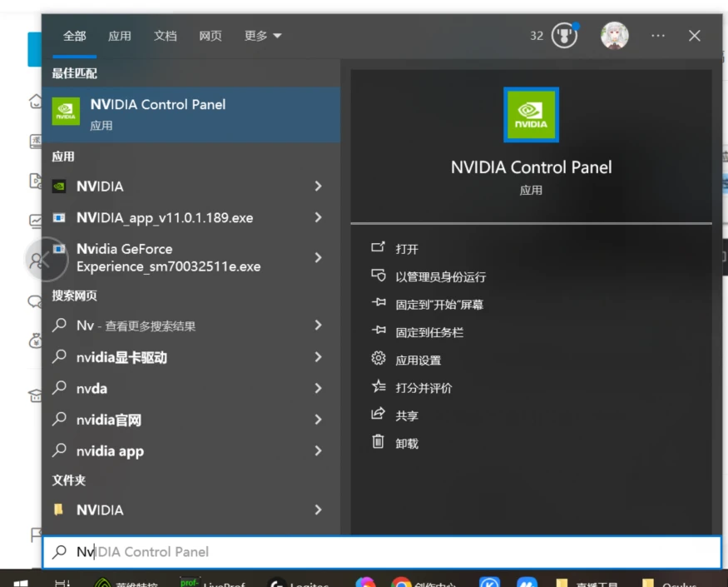The image size is (728, 587).
Task: Click the NVIDIA folder icon
Action: (58, 510)
